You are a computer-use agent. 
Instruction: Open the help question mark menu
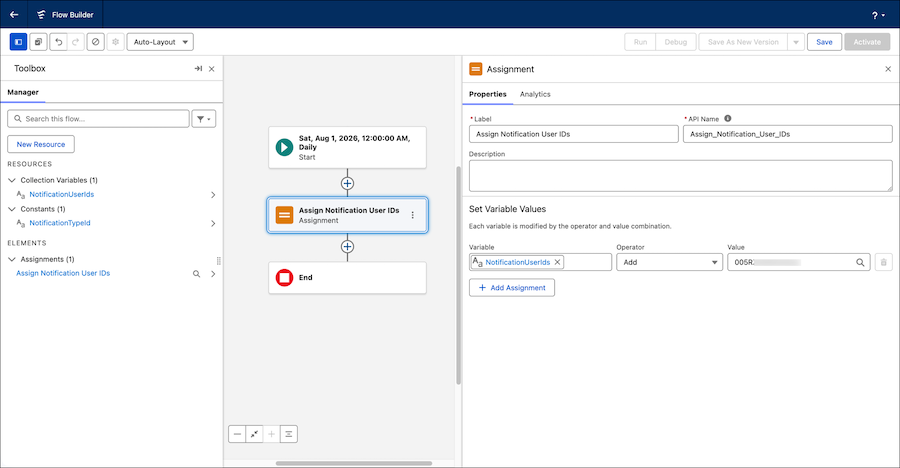pyautogui.click(x=878, y=15)
